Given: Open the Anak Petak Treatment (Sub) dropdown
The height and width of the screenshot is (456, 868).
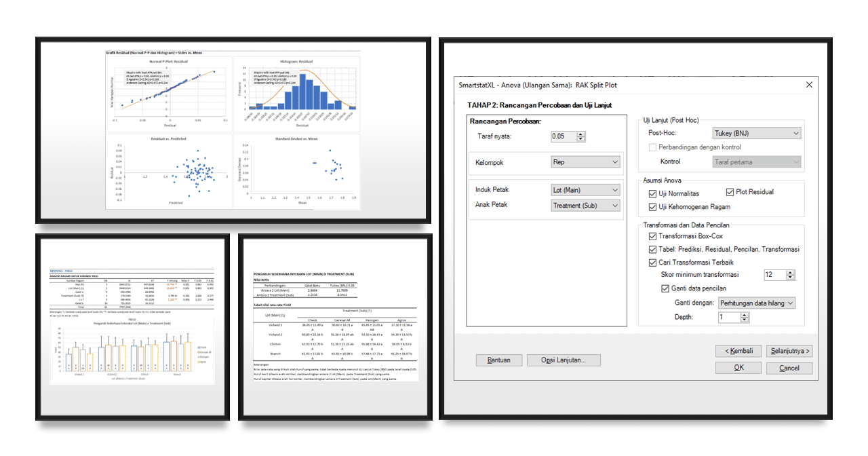Looking at the screenshot, I should pyautogui.click(x=616, y=205).
